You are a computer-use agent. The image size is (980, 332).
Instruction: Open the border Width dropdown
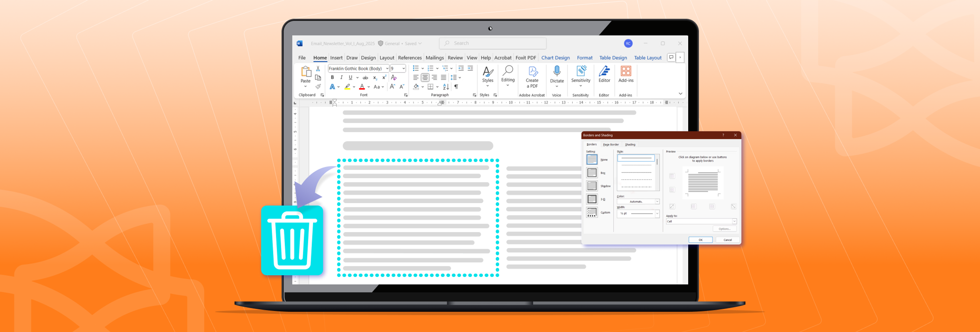click(657, 213)
